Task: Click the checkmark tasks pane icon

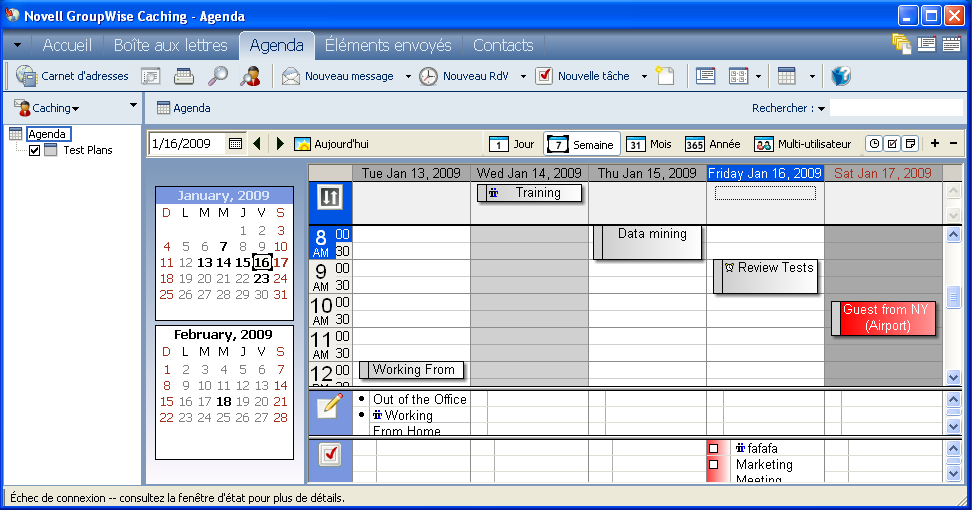Action: click(330, 454)
